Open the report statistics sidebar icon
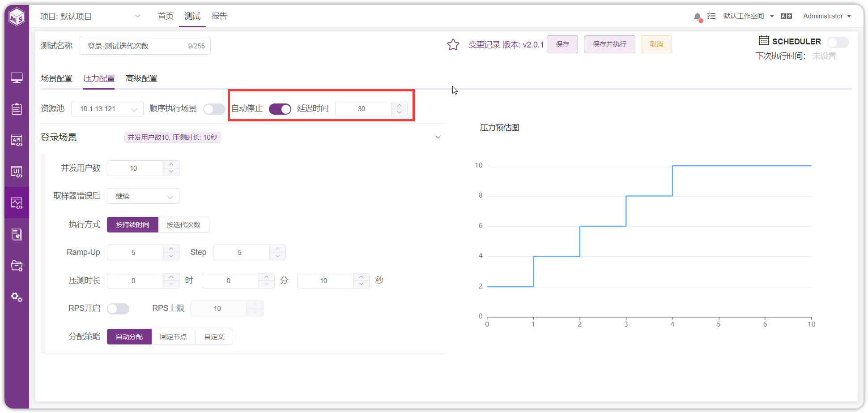868x413 pixels. click(x=17, y=234)
